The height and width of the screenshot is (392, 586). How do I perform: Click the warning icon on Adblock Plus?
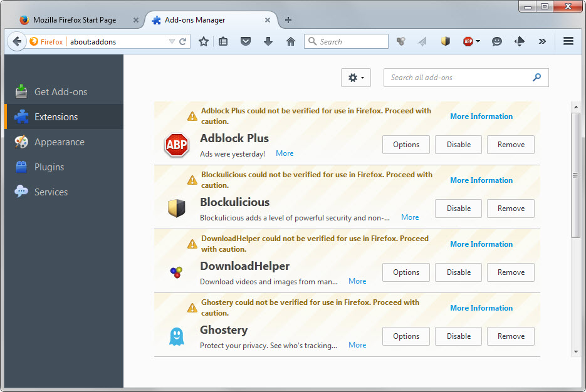point(192,116)
